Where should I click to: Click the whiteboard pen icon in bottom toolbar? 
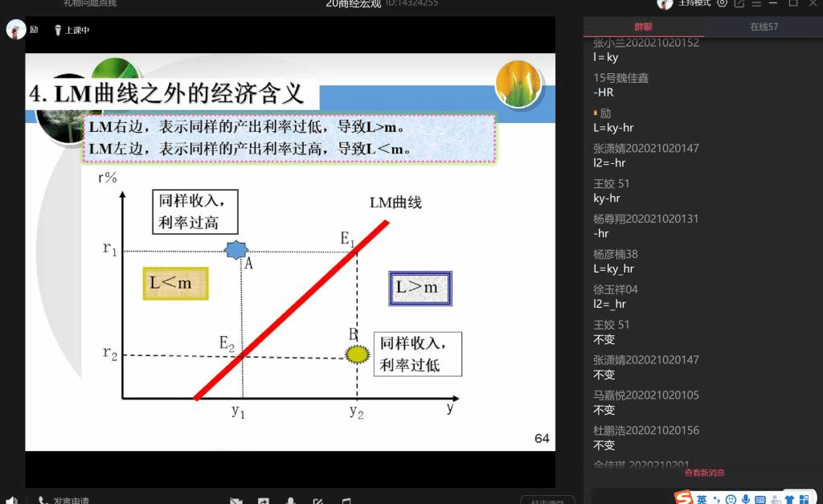tap(317, 501)
